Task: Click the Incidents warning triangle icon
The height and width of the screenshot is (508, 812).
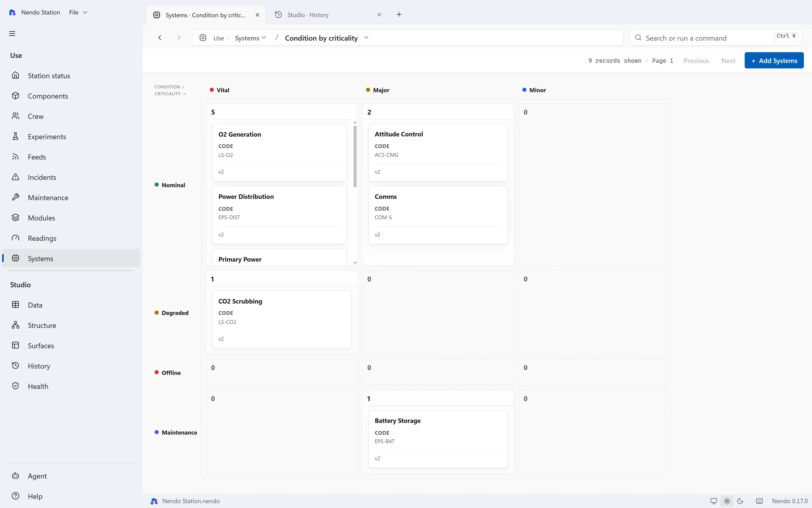Action: click(15, 177)
